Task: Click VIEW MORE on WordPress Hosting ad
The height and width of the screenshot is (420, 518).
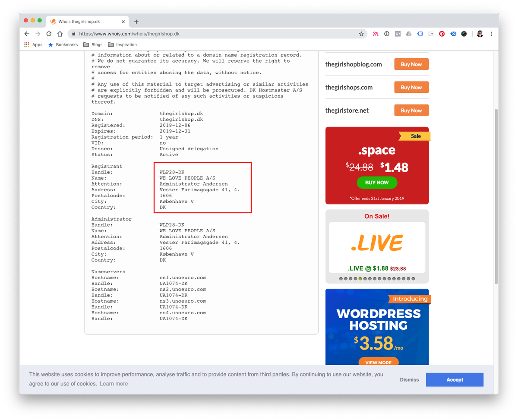Action: (379, 363)
